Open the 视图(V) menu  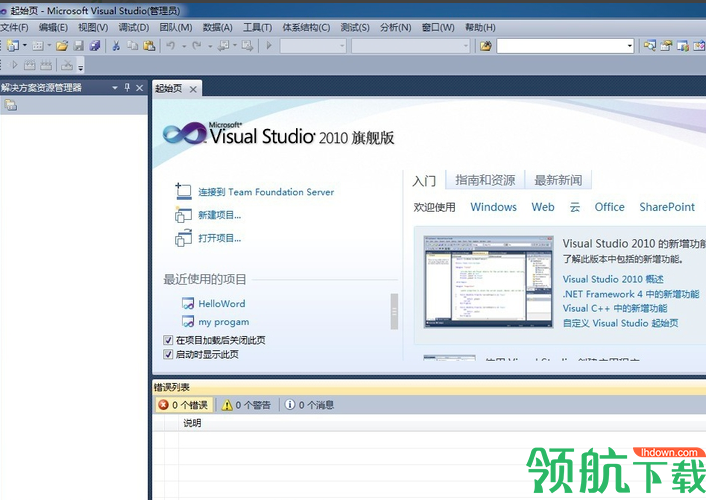(93, 27)
